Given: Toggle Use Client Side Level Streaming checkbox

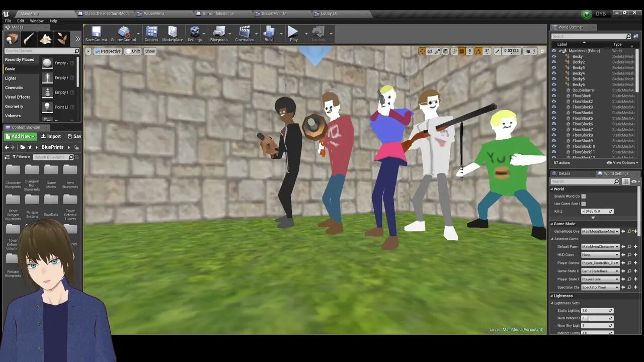Looking at the screenshot, I should 584,204.
